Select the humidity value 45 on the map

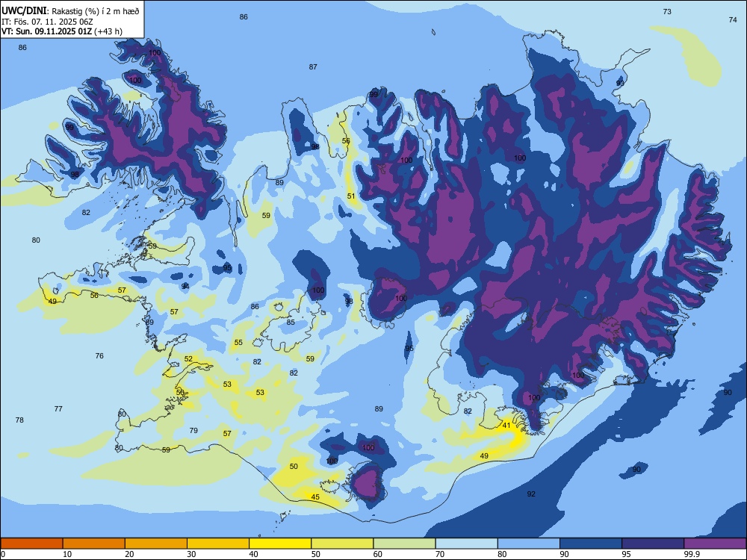315,497
